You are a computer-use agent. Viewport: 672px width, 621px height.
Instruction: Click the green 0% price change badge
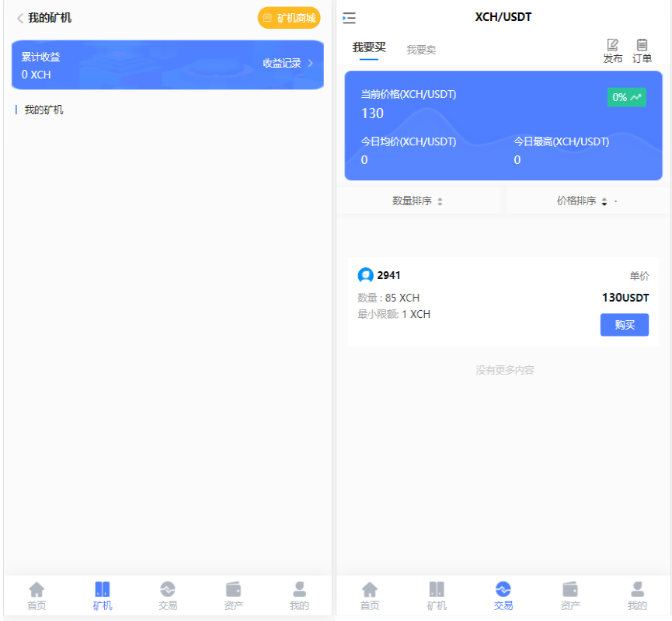coord(626,97)
